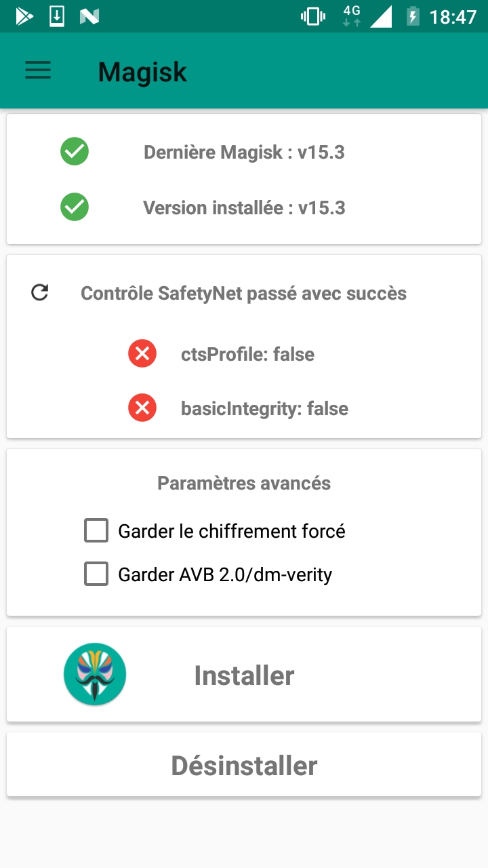Tap the clock showing 18:47
This screenshot has width=488, height=868.
point(453,17)
